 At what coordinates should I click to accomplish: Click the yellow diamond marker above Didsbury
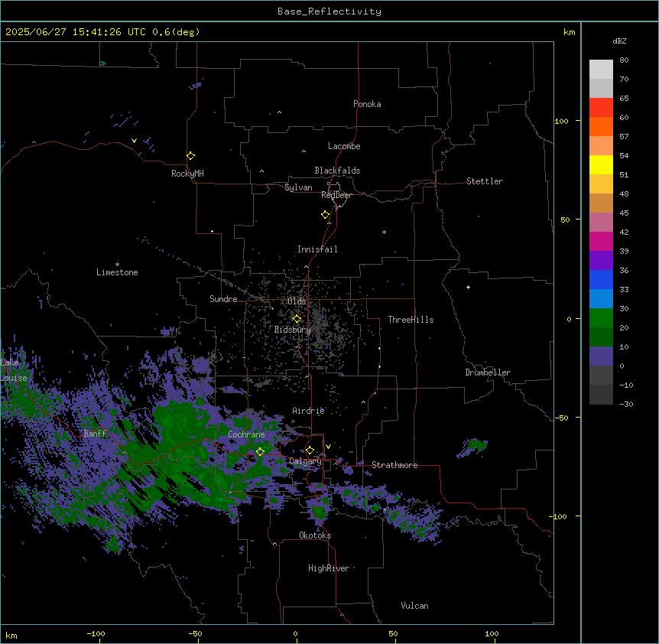point(297,319)
